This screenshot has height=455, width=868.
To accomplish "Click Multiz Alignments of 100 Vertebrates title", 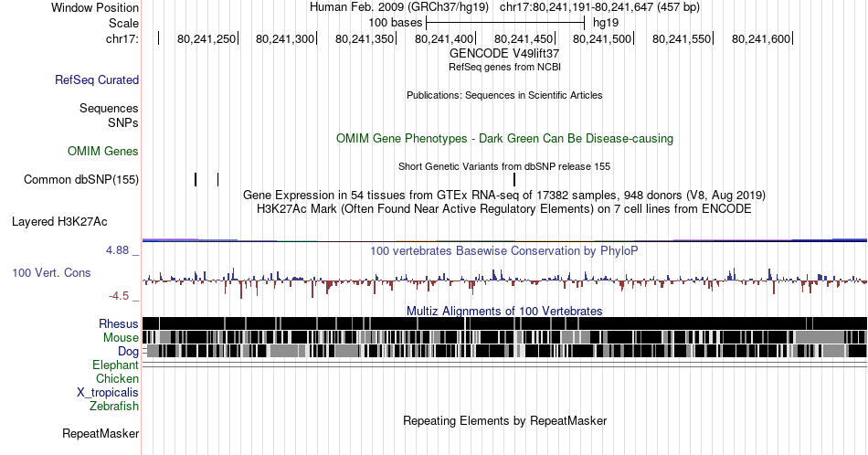I will click(x=504, y=311).
